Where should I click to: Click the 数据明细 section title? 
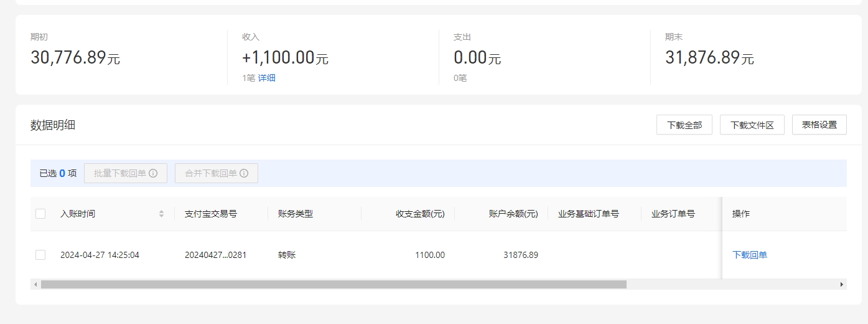click(53, 125)
